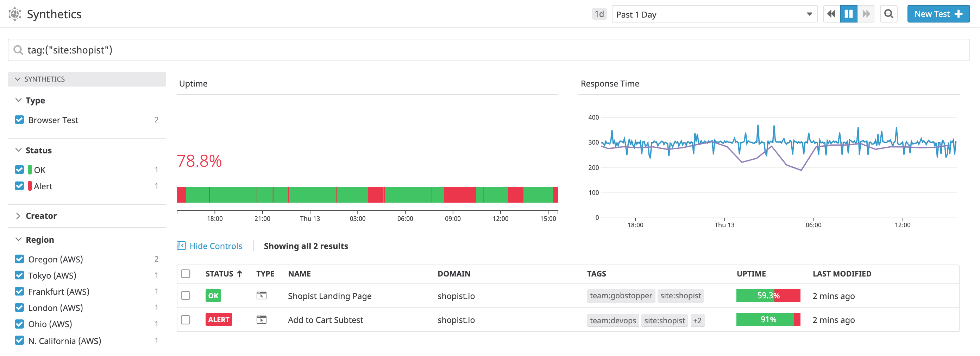
Task: Click the rewind time range icon
Action: pyautogui.click(x=831, y=14)
